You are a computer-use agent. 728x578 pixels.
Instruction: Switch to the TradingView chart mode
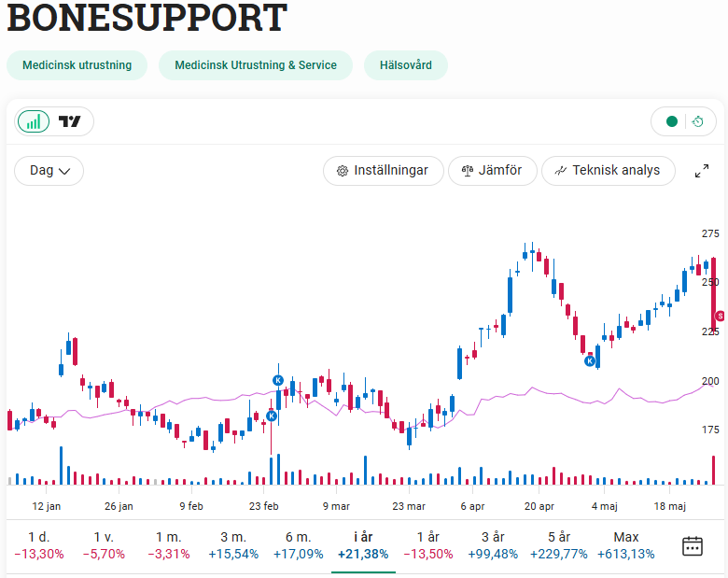(x=70, y=121)
